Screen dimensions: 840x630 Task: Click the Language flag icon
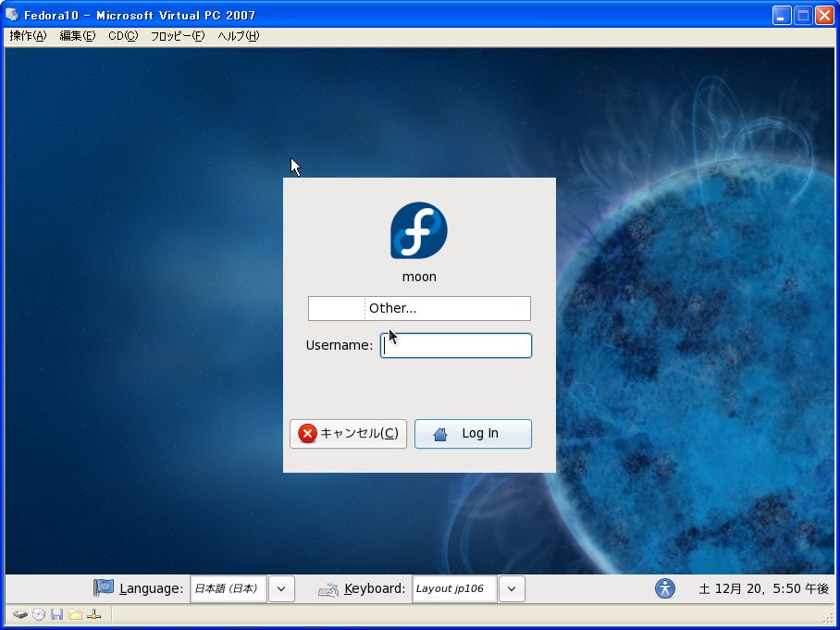[104, 587]
